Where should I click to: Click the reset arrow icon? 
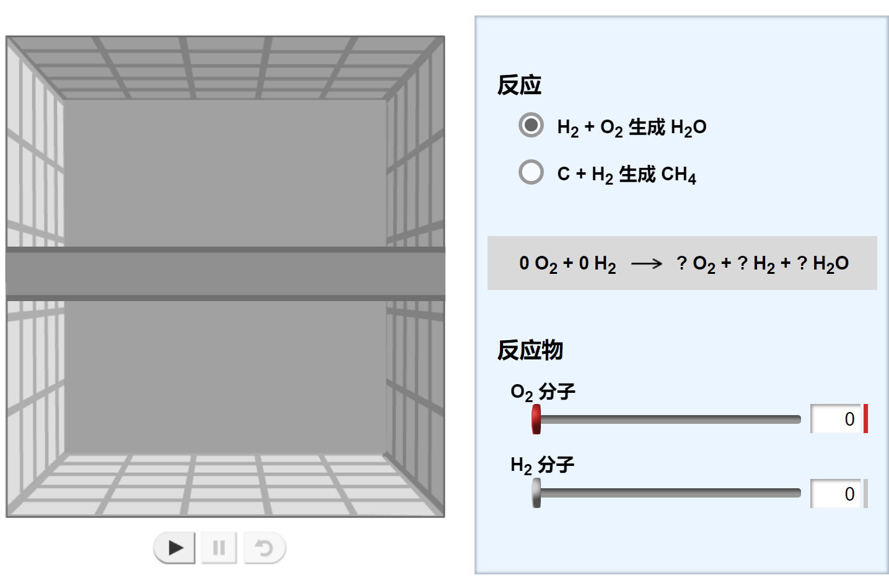265,548
